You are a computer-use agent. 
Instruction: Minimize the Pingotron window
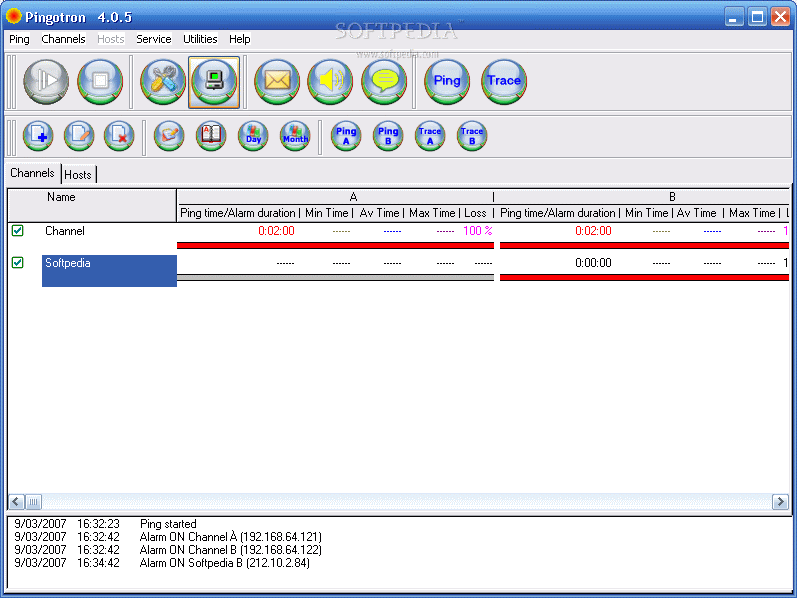(x=733, y=17)
